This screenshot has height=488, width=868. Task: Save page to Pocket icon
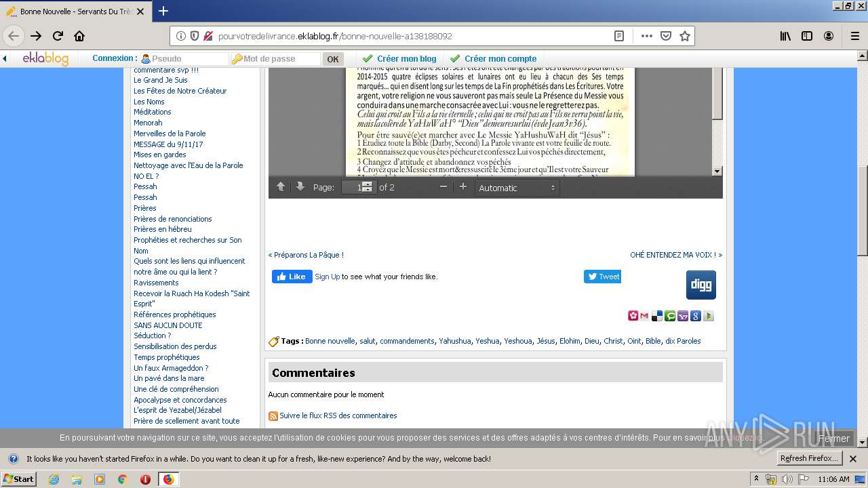666,36
